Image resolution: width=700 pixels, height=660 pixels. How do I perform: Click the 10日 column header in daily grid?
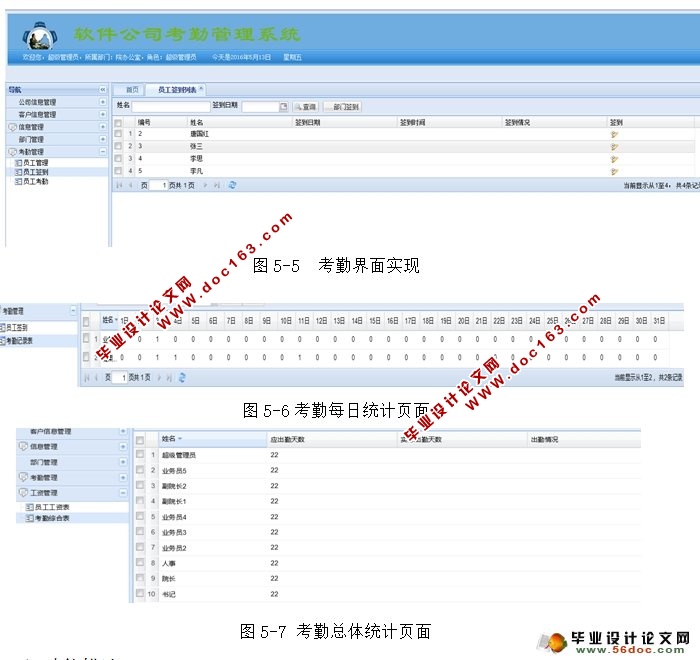coord(286,321)
